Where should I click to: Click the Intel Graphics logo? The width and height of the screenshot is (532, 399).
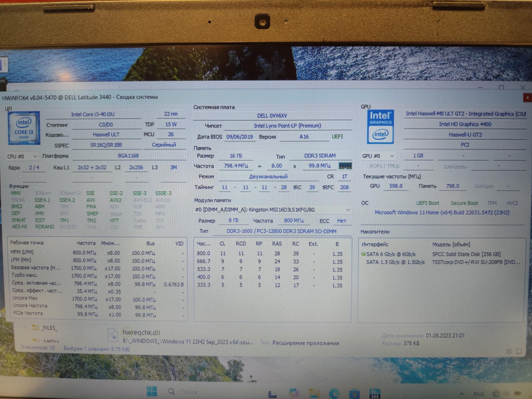[x=380, y=127]
